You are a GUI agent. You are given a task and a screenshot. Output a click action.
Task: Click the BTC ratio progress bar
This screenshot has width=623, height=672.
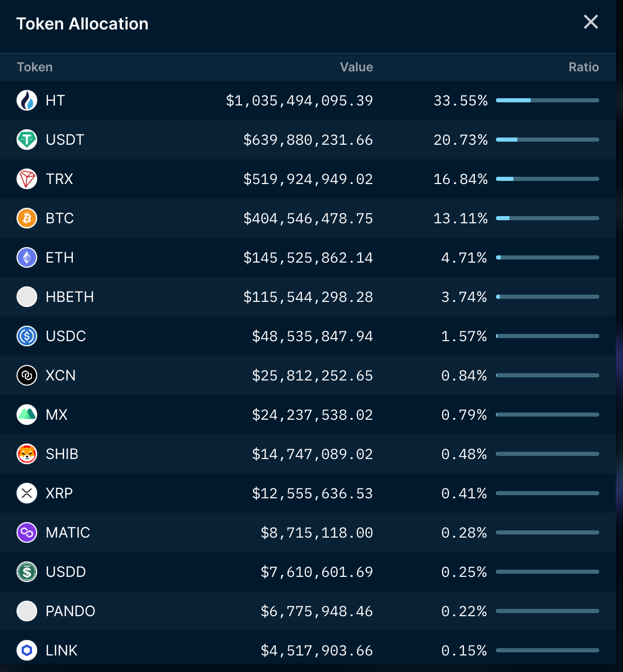pos(548,218)
